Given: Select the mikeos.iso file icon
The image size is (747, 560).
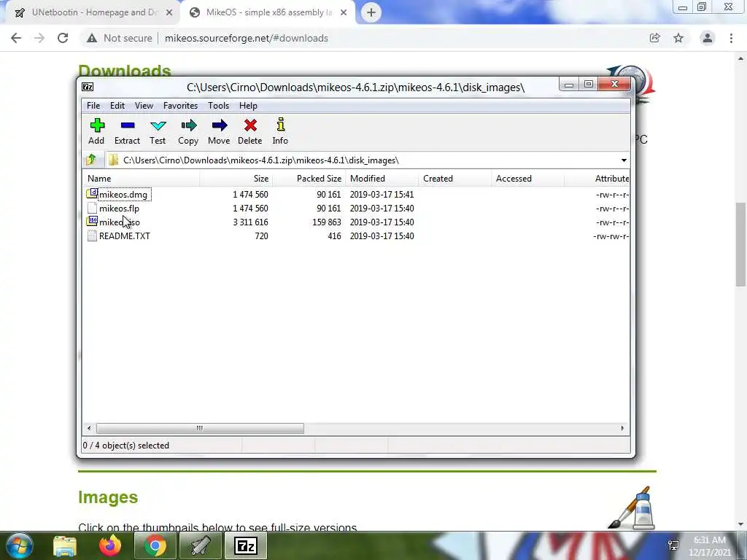Looking at the screenshot, I should coord(92,222).
